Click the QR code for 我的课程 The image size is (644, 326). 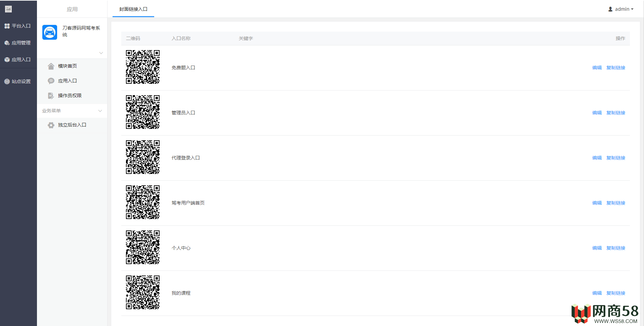point(143,292)
